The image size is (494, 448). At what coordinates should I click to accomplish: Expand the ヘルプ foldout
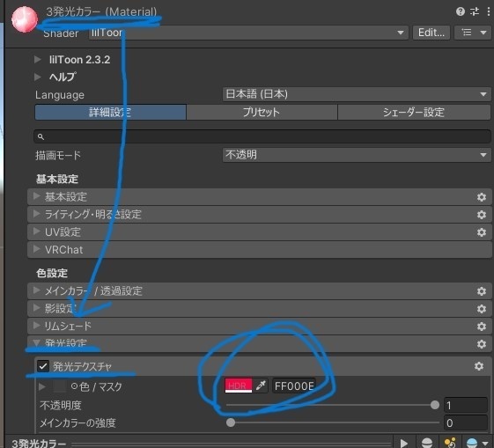(x=38, y=77)
